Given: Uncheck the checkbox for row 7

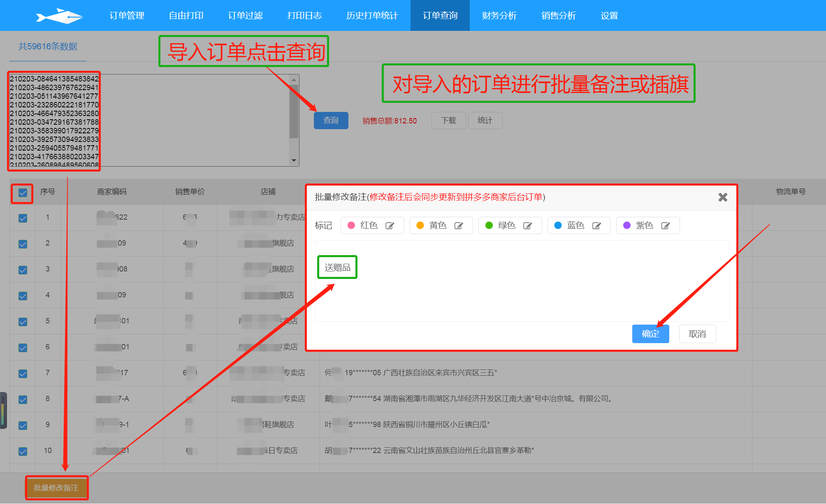Looking at the screenshot, I should [23, 373].
